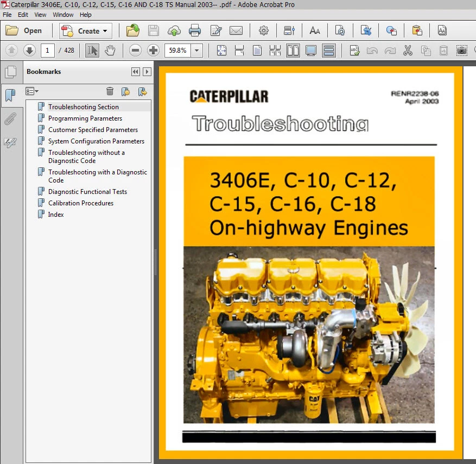Click the delete bookmark trash icon

(110, 91)
